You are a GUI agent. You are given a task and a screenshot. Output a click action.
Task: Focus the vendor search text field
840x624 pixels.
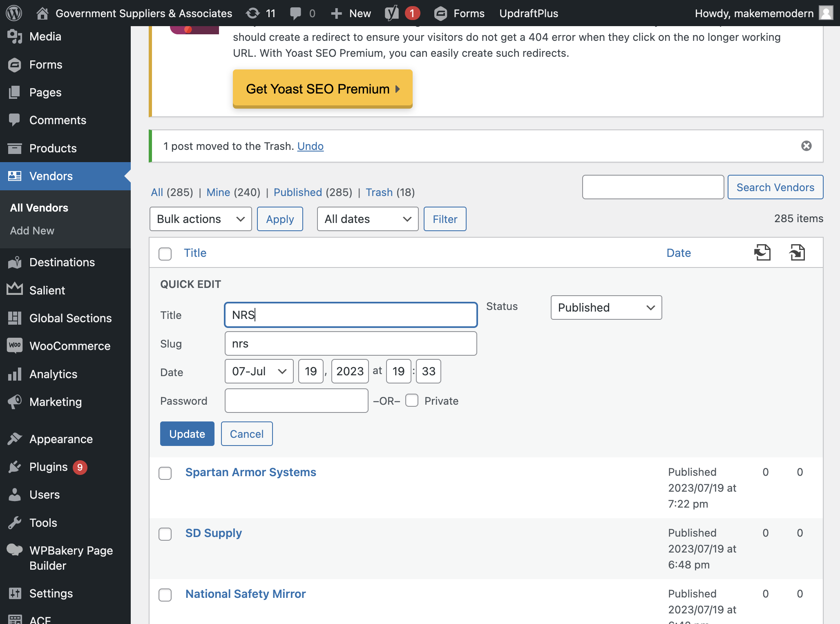(x=653, y=187)
